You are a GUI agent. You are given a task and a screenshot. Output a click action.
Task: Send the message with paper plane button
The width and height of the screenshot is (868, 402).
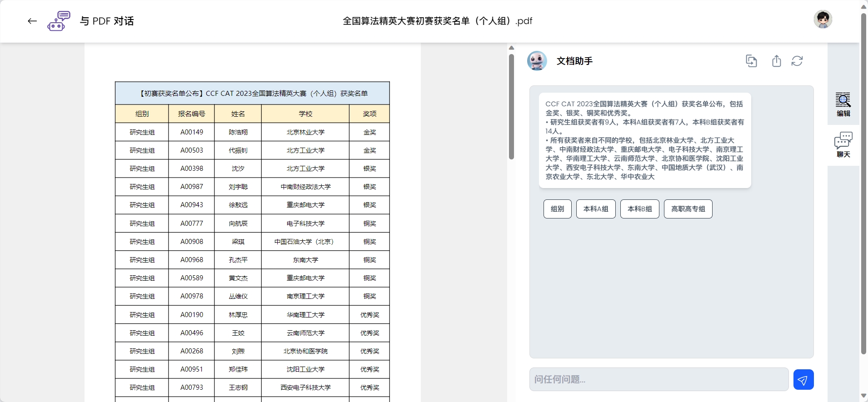(x=803, y=380)
